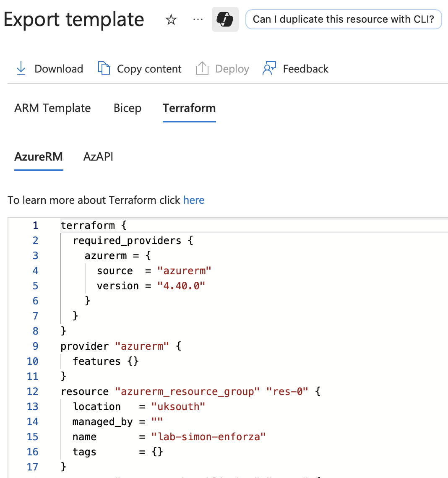Open Copilot via its icon
448x478 pixels.
pyautogui.click(x=225, y=19)
